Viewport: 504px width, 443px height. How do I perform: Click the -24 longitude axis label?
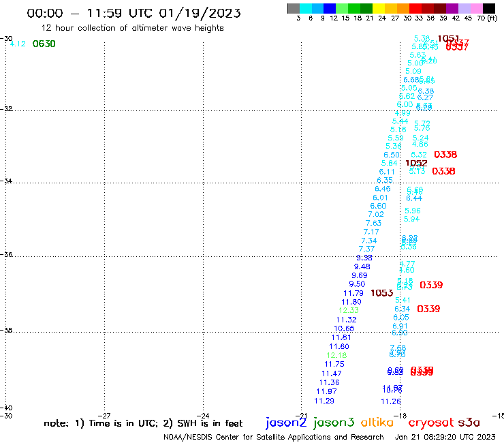(202, 416)
